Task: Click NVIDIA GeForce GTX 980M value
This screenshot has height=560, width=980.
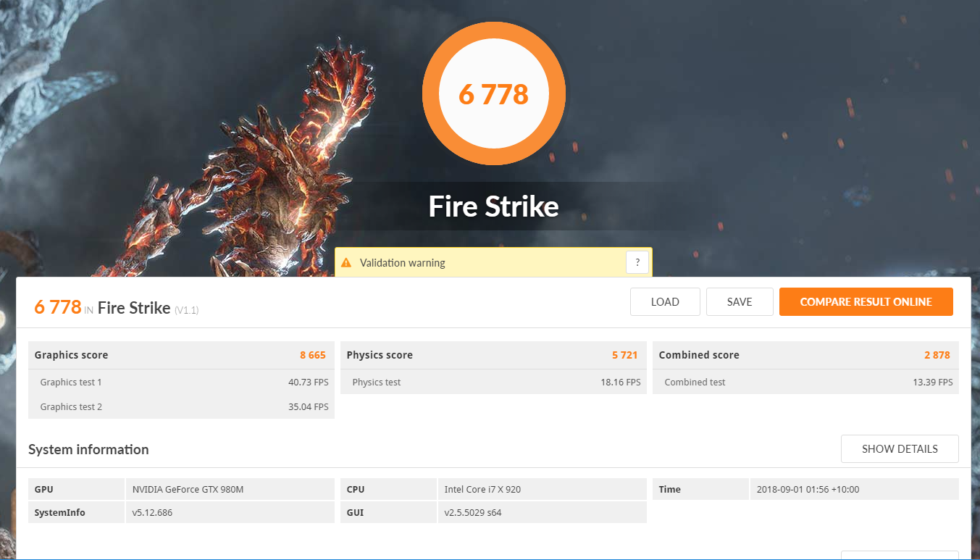Action: (188, 490)
